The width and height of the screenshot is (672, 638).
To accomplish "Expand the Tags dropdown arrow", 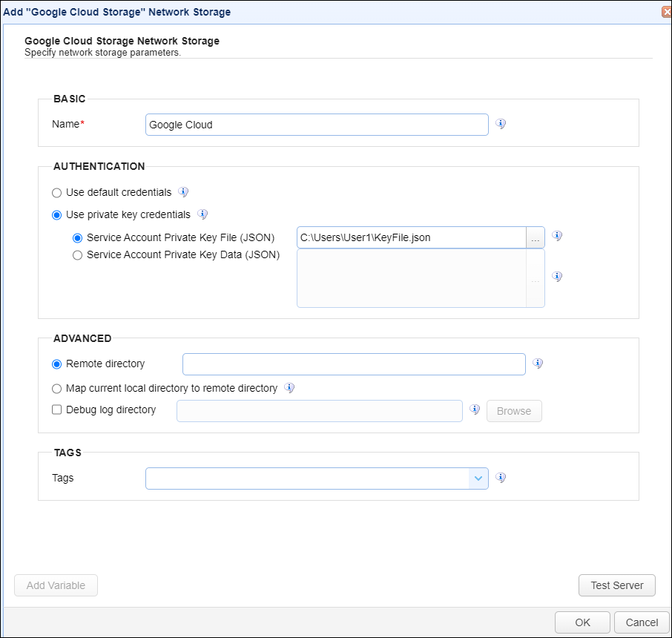I will point(478,479).
